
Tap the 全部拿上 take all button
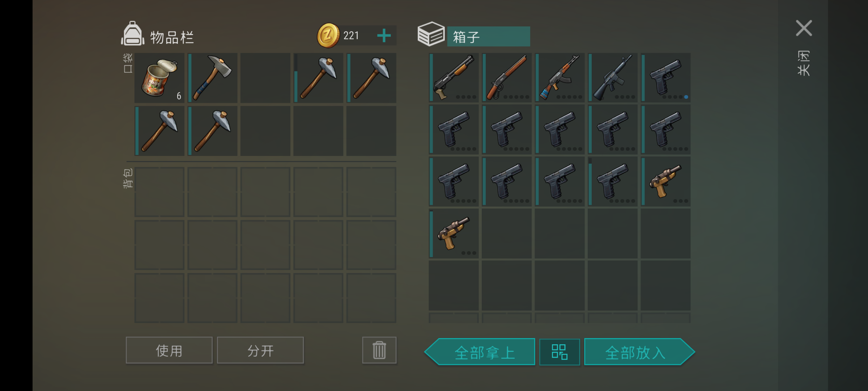click(x=480, y=352)
